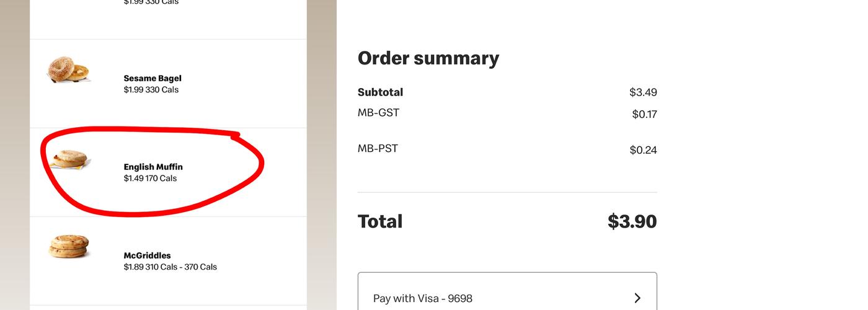The width and height of the screenshot is (868, 310).
Task: Click the McGriddles $1.89 calorie text
Action: (x=170, y=267)
